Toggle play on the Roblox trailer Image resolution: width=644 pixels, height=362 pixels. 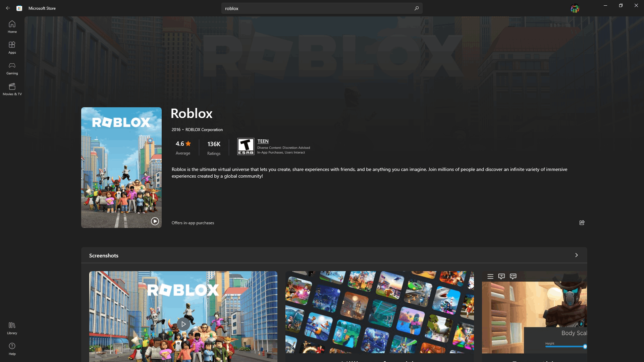click(x=154, y=221)
